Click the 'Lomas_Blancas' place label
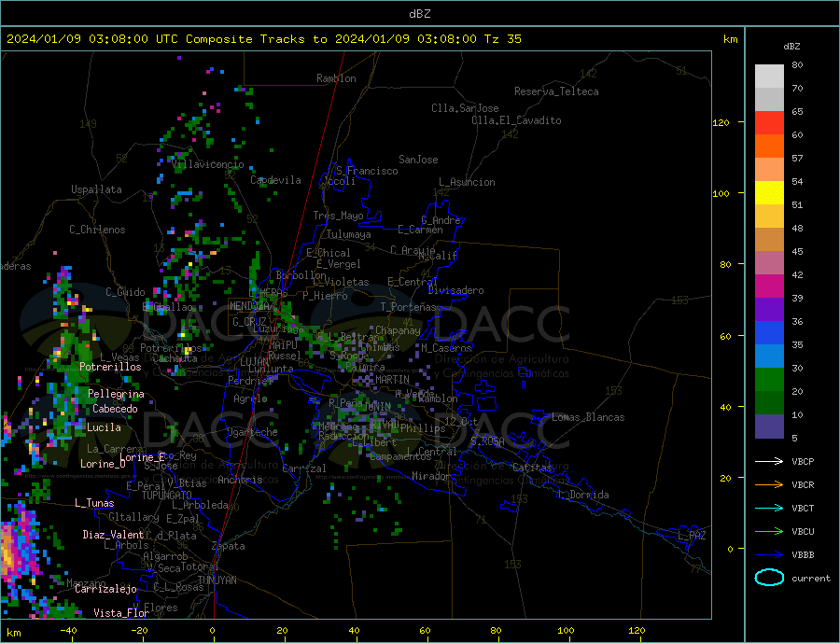The height and width of the screenshot is (643, 840). point(588,417)
